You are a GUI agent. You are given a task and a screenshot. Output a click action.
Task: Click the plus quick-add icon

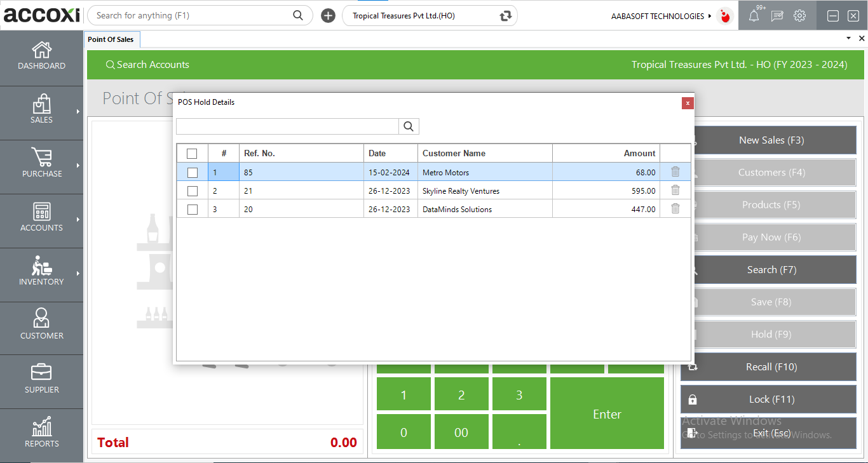pyautogui.click(x=328, y=16)
